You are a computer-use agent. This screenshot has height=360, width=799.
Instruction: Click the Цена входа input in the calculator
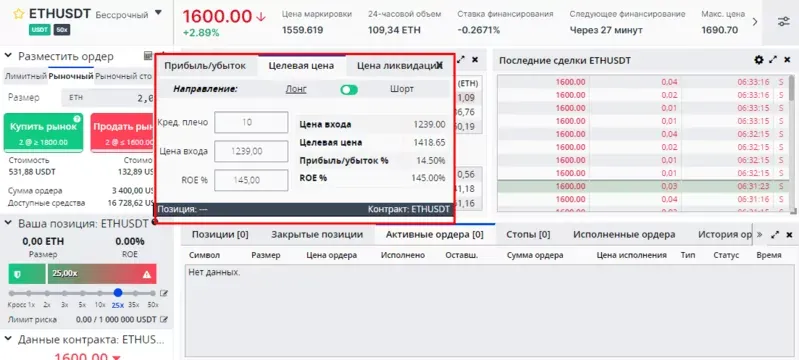(251, 151)
